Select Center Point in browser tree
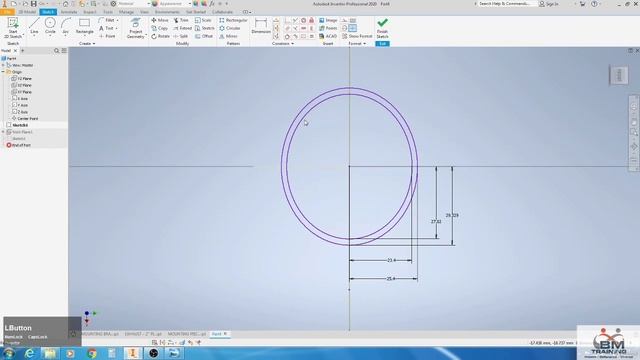The image size is (640, 360). 25,118
